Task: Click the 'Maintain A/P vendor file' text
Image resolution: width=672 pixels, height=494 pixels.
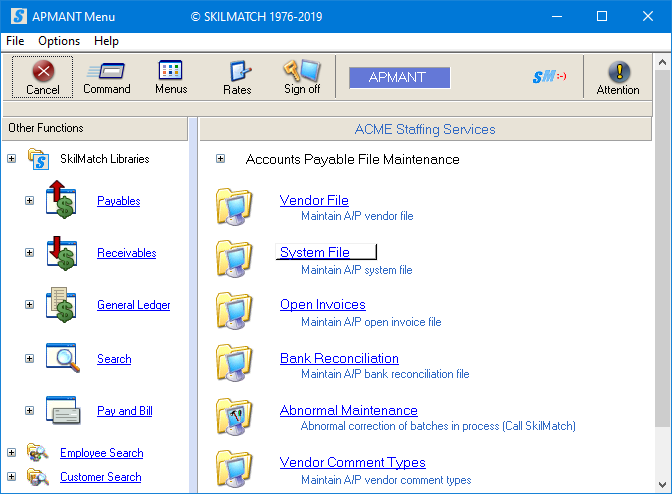Action: pyautogui.click(x=357, y=216)
